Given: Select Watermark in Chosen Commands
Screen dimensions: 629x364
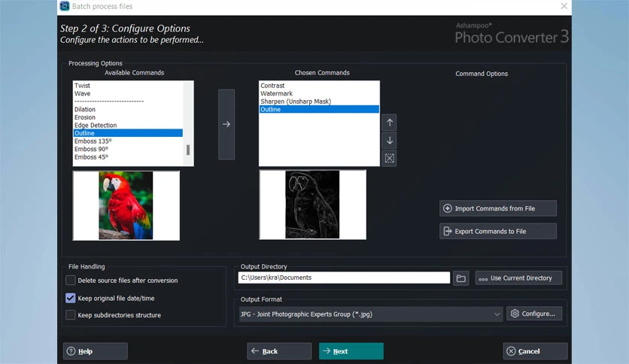Looking at the screenshot, I should pos(319,93).
